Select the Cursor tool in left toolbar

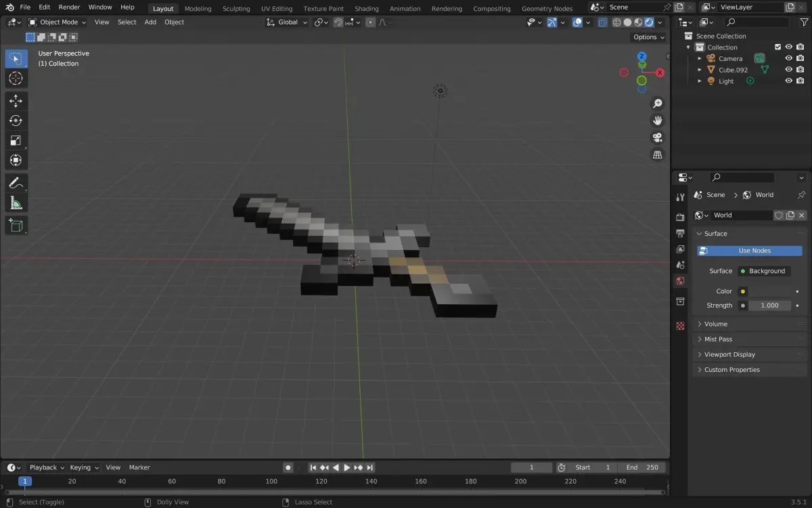pyautogui.click(x=16, y=79)
